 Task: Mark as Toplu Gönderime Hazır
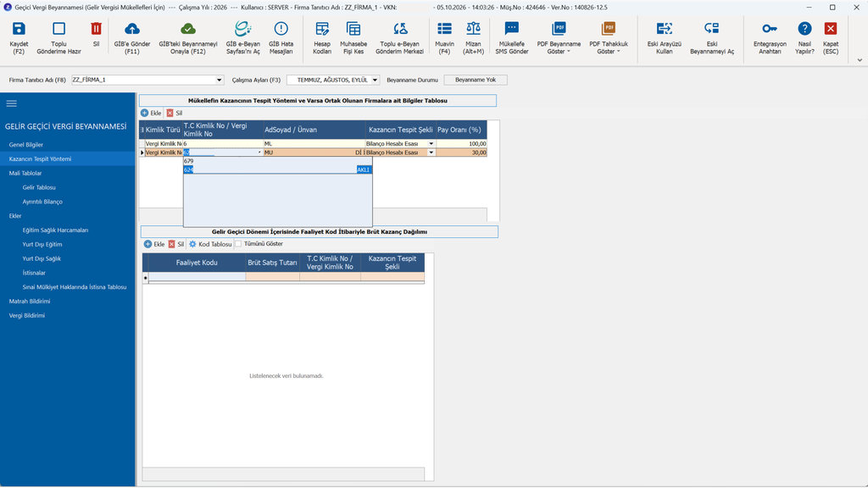pyautogui.click(x=58, y=38)
